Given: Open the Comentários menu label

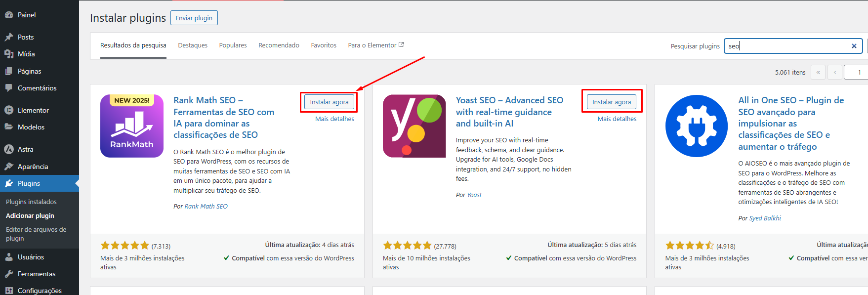Looking at the screenshot, I should tap(37, 88).
